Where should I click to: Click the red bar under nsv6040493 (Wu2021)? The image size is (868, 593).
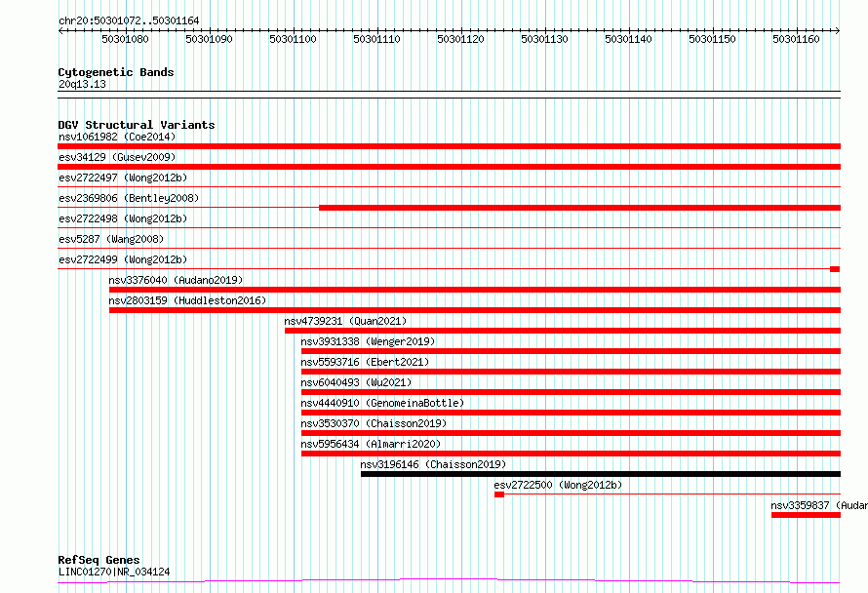[572, 392]
